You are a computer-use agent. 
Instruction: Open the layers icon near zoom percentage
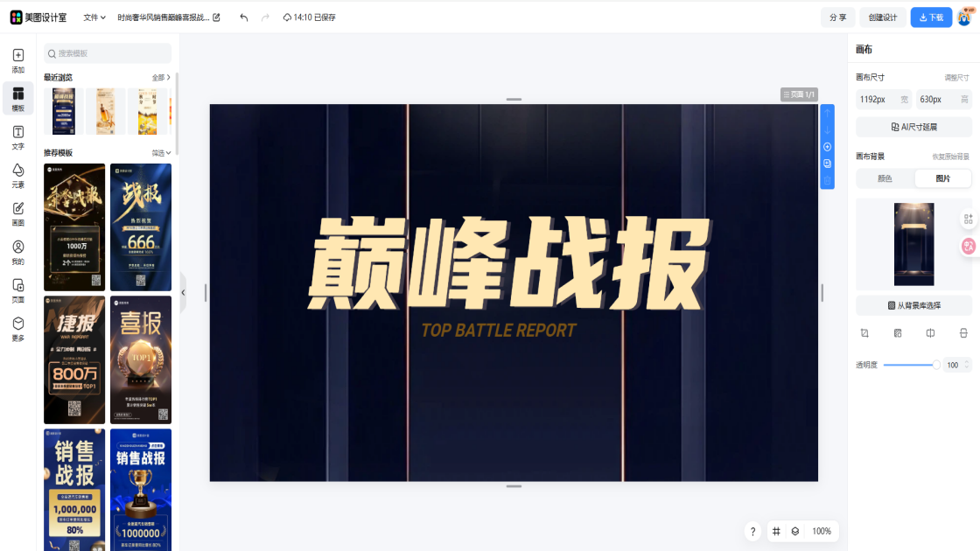795,531
